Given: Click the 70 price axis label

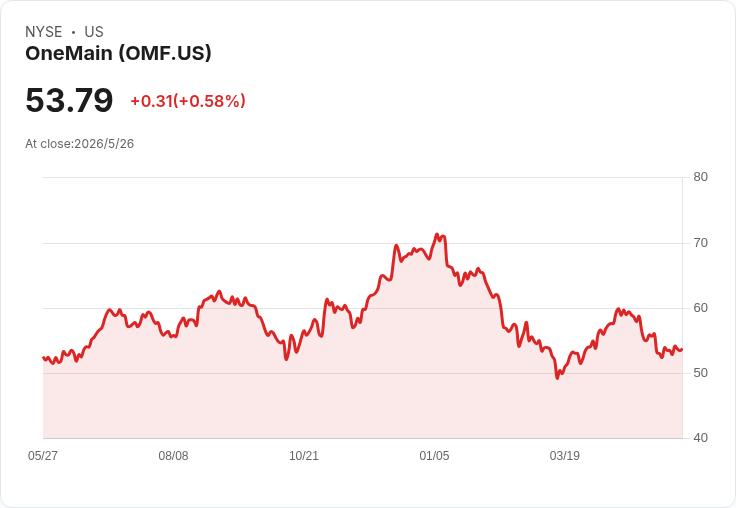Looking at the screenshot, I should point(700,243).
